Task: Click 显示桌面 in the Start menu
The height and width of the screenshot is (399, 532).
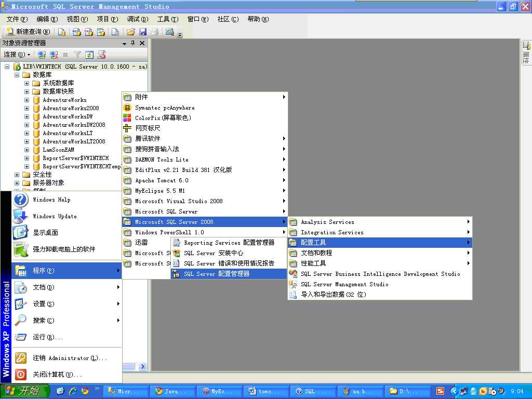Action: point(66,233)
